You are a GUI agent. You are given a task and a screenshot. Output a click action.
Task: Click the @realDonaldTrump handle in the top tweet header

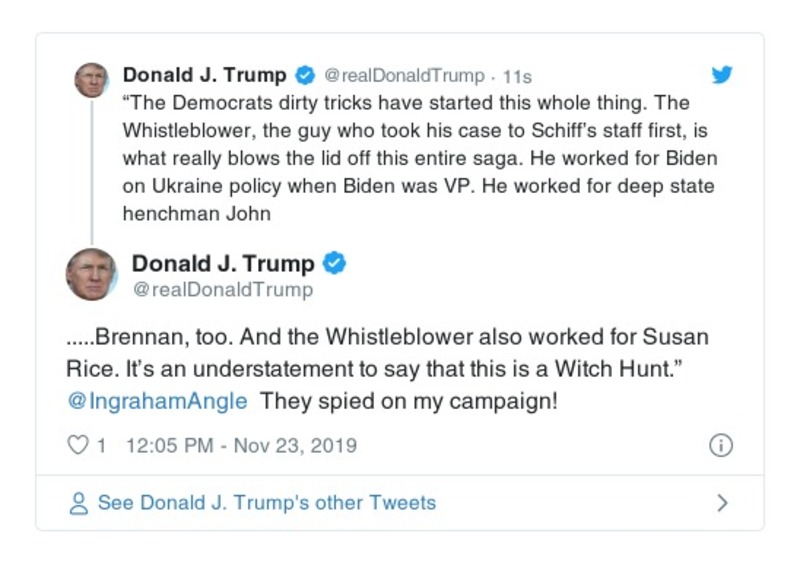(405, 76)
